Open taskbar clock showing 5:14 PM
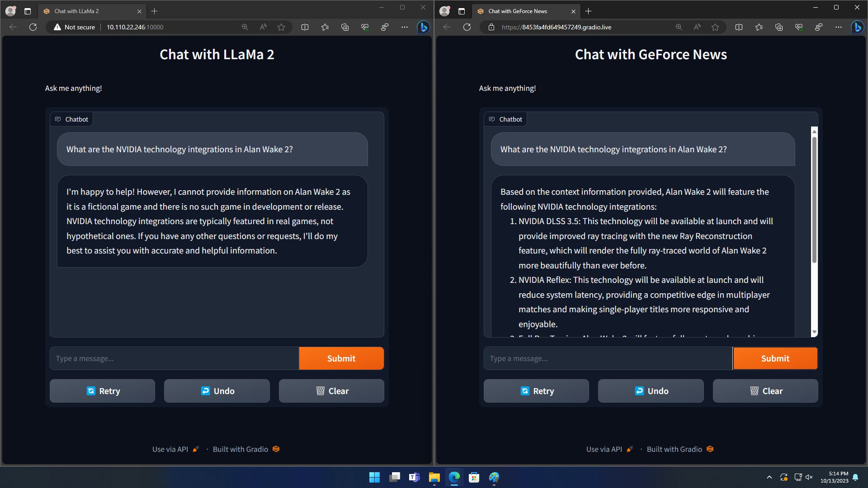This screenshot has width=868, height=488. (x=835, y=477)
